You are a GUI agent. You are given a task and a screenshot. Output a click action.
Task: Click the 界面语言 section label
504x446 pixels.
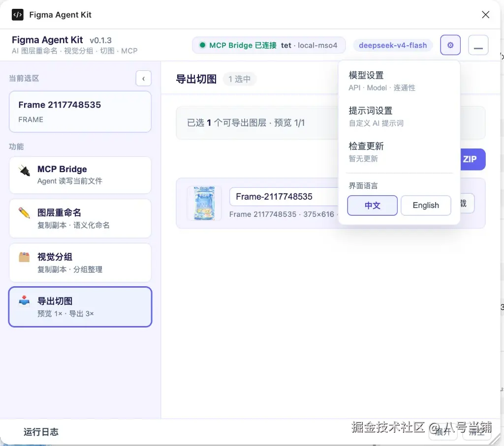click(x=363, y=185)
